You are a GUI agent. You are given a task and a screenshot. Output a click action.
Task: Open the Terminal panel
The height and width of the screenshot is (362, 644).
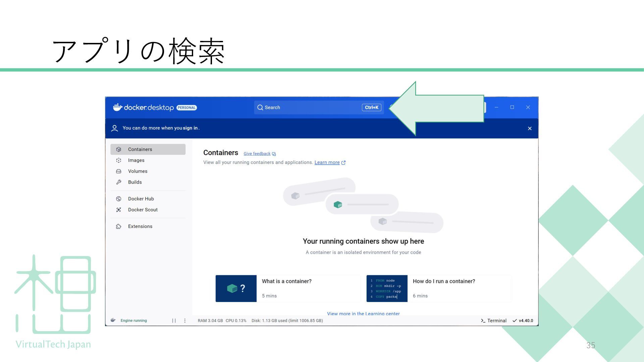coord(494,321)
